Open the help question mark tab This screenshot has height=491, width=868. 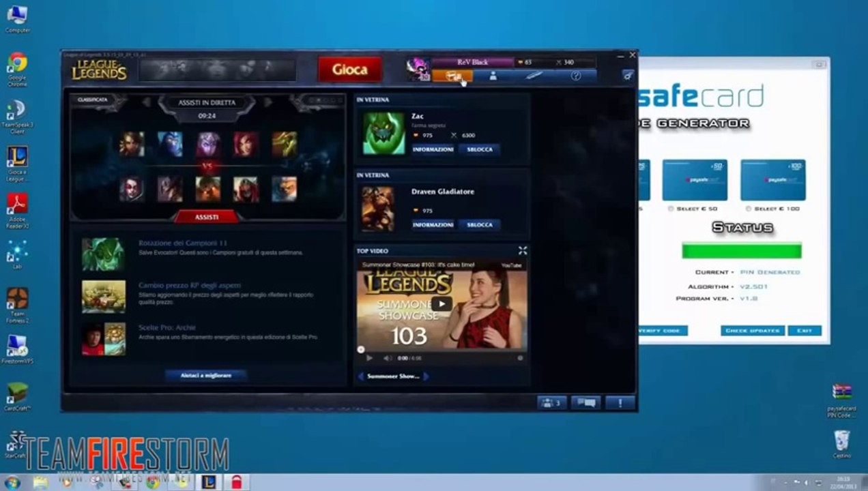click(575, 76)
